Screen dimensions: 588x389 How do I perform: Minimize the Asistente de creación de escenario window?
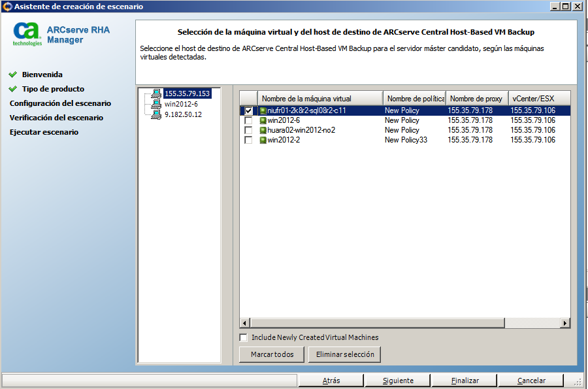555,7
